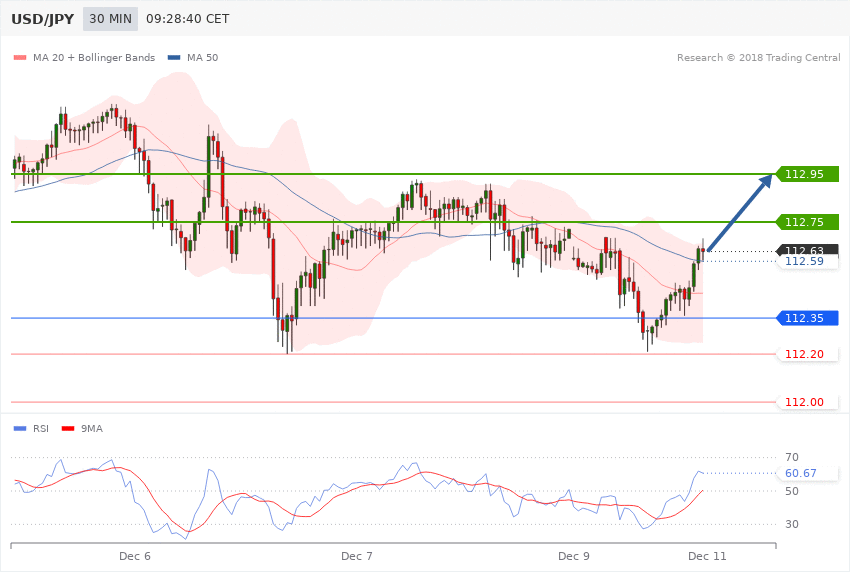The height and width of the screenshot is (576, 850).
Task: Click the 9MA legend label
Action: pos(92,429)
